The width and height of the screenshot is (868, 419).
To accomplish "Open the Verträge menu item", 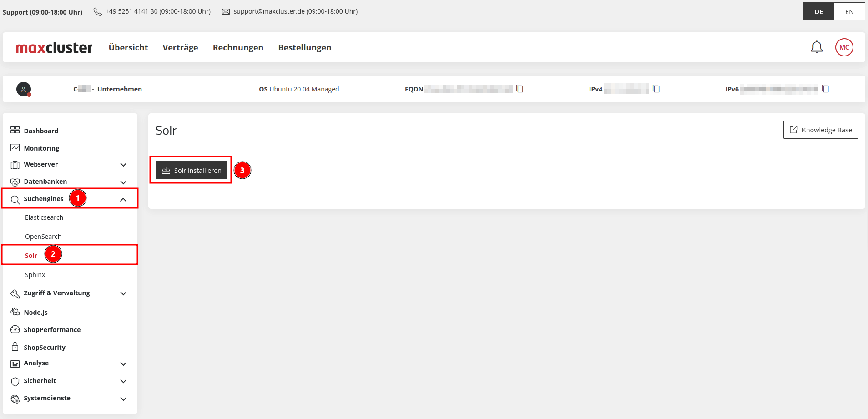I will [180, 47].
